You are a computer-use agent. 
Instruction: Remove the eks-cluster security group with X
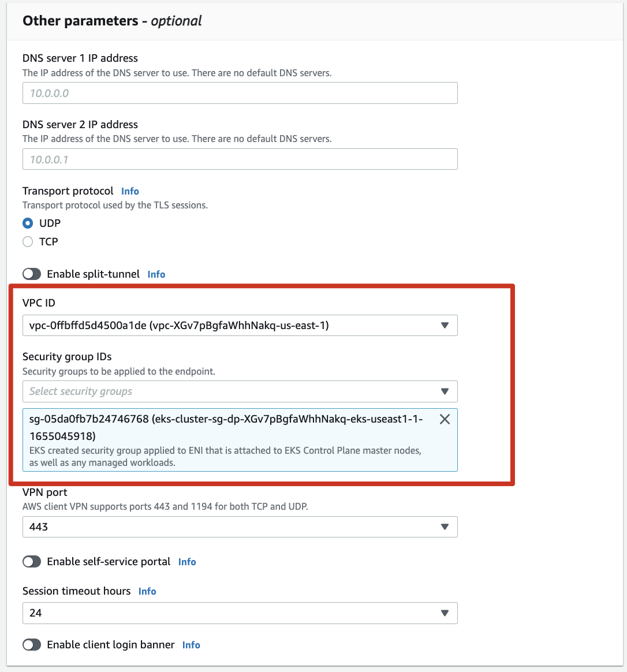(445, 419)
